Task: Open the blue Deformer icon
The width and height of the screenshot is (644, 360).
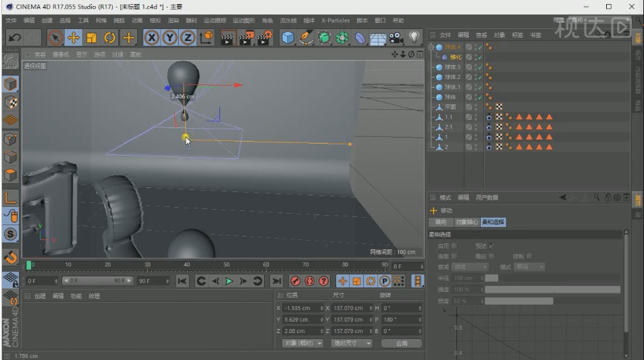Action: (360, 38)
